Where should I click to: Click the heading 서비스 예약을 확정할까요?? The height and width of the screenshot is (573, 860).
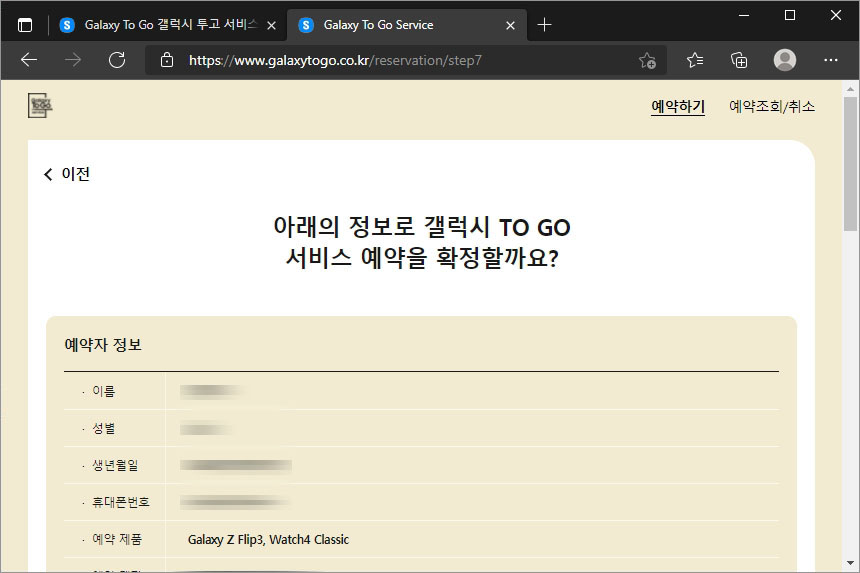click(x=422, y=258)
